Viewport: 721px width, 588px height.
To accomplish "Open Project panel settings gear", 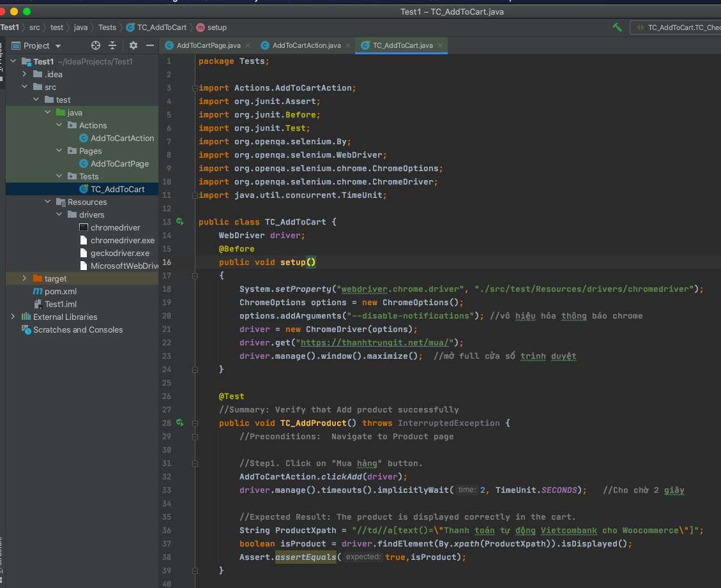I will (x=133, y=45).
